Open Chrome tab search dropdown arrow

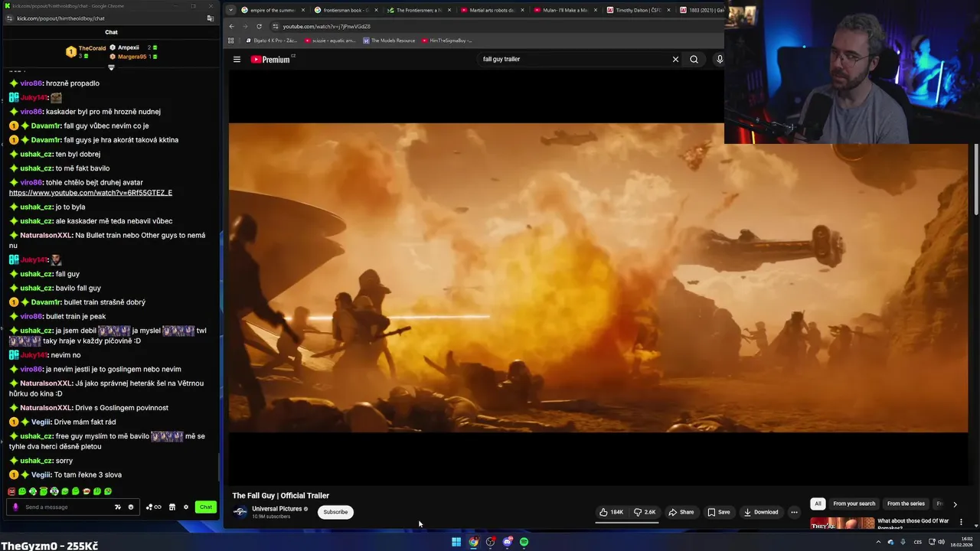[x=230, y=10]
